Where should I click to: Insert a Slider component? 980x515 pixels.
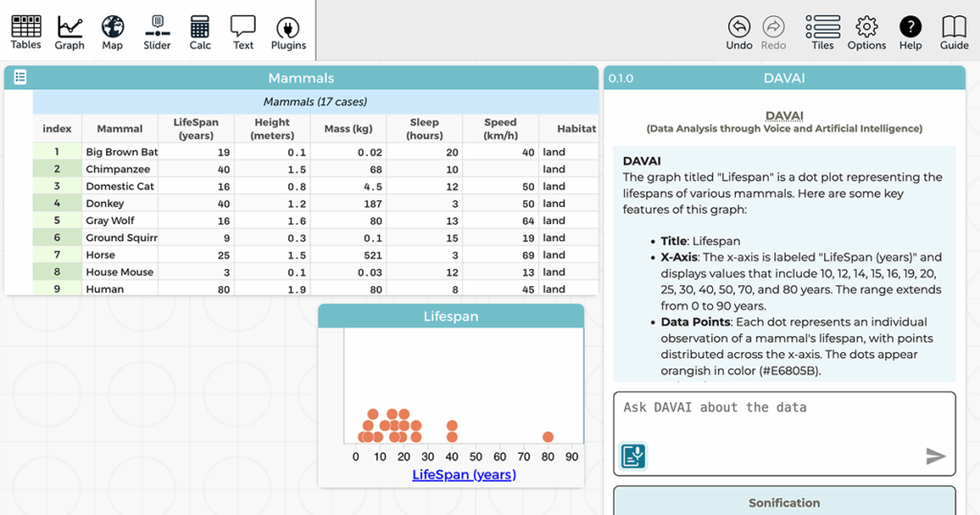pyautogui.click(x=157, y=33)
